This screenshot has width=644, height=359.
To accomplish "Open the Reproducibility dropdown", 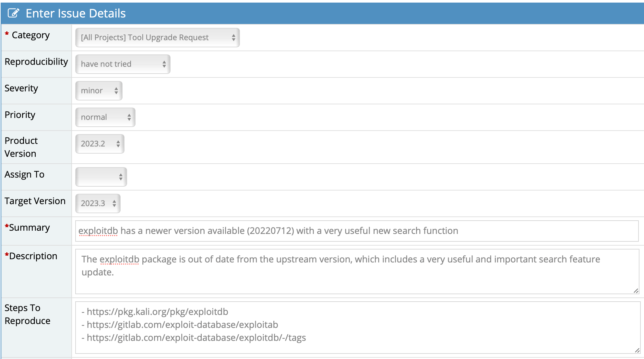I will click(x=123, y=64).
